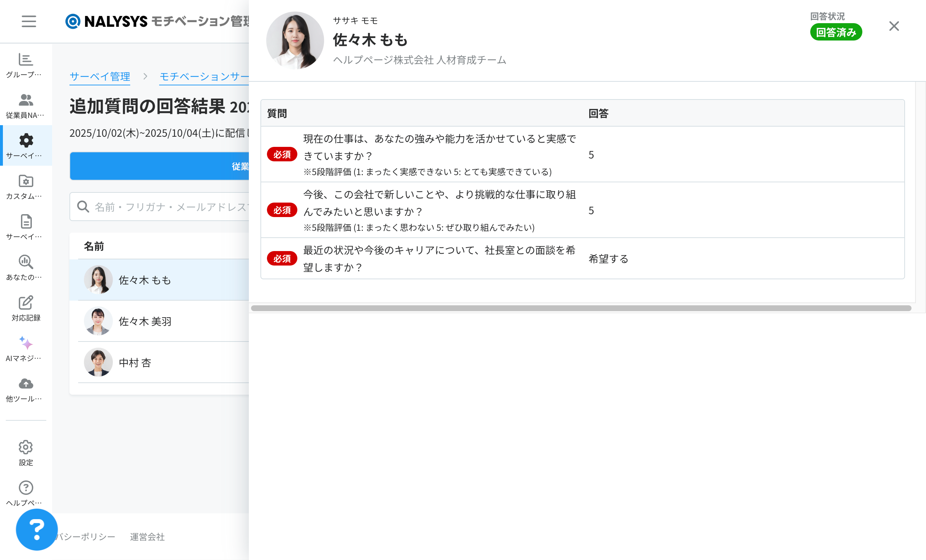Image resolution: width=926 pixels, height=560 pixels.
Task: Open the AI manager sparkle icon
Action: coord(26,343)
